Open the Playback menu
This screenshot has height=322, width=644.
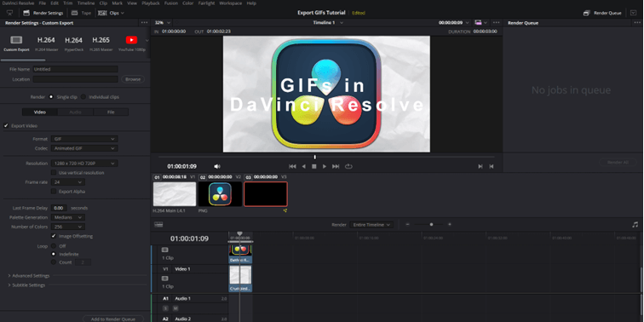151,3
